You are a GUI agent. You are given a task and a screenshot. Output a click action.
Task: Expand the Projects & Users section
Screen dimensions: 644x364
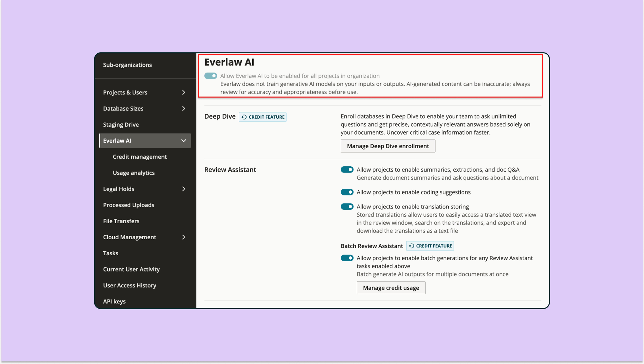(x=184, y=92)
